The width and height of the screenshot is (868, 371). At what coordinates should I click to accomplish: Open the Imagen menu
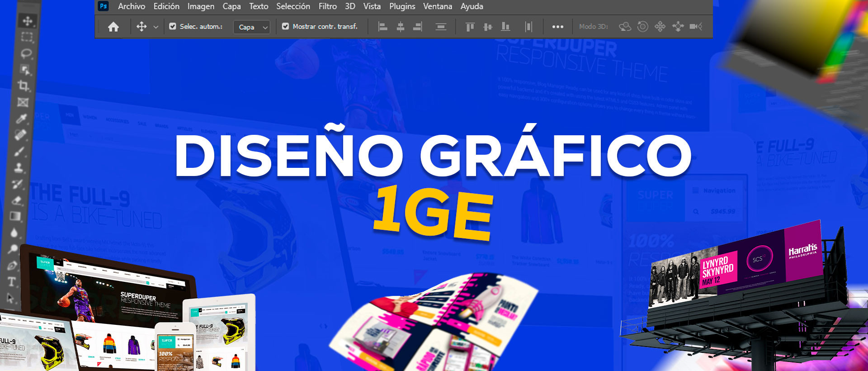(x=201, y=6)
